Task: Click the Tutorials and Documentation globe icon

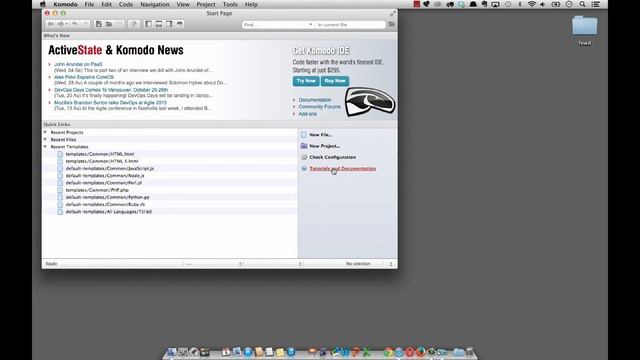Action: [304, 169]
